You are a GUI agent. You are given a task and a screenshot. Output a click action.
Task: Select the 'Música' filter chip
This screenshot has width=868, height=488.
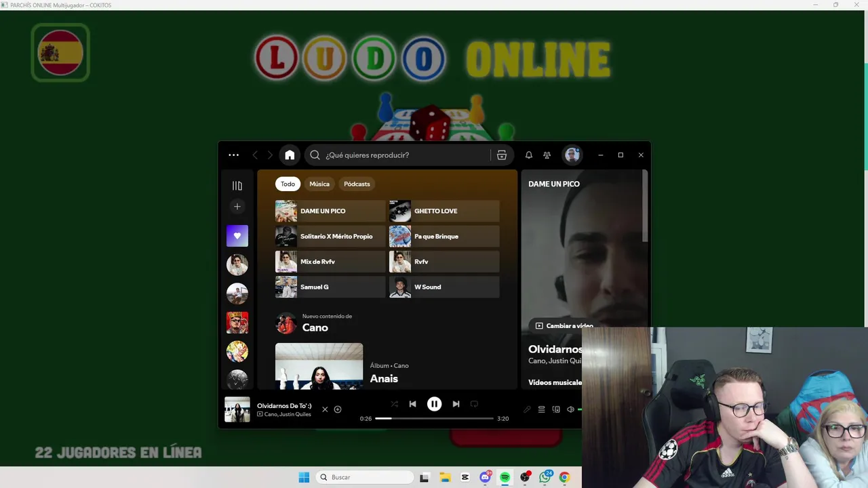(319, 184)
